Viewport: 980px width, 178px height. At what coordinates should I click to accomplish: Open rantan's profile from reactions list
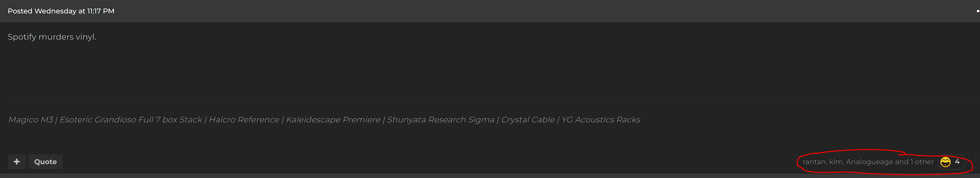(x=814, y=162)
